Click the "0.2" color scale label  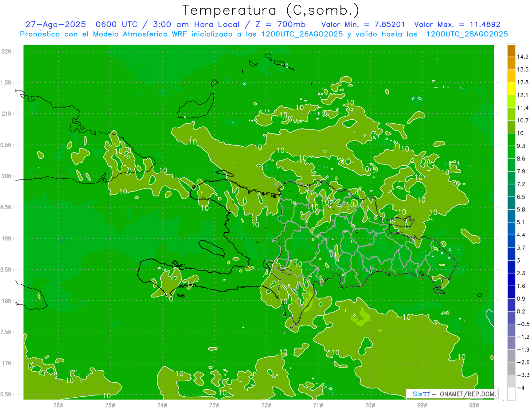click(521, 311)
